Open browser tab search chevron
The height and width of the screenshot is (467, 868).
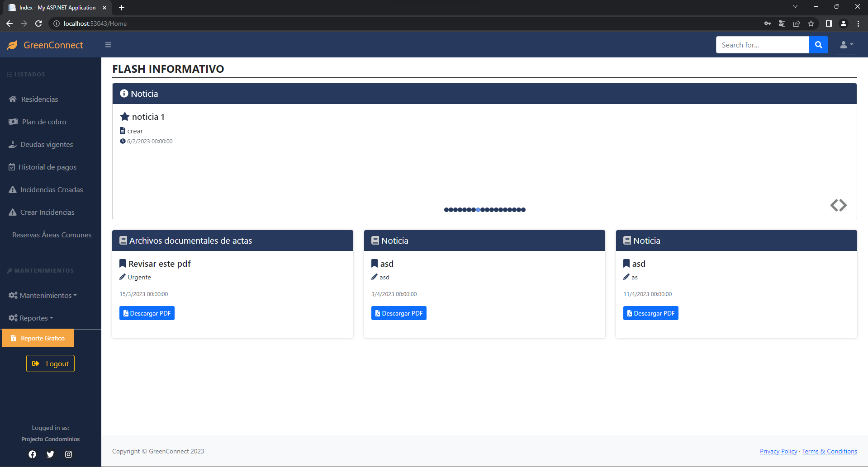(795, 6)
